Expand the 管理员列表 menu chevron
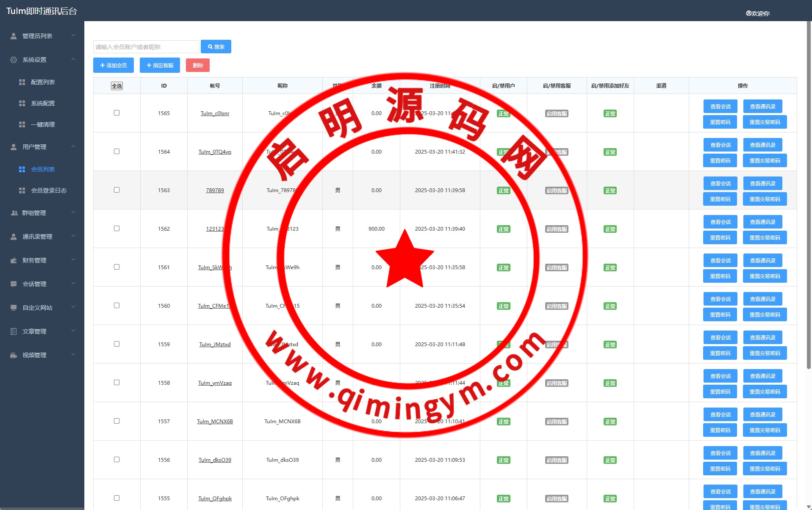The image size is (812, 510). (73, 36)
